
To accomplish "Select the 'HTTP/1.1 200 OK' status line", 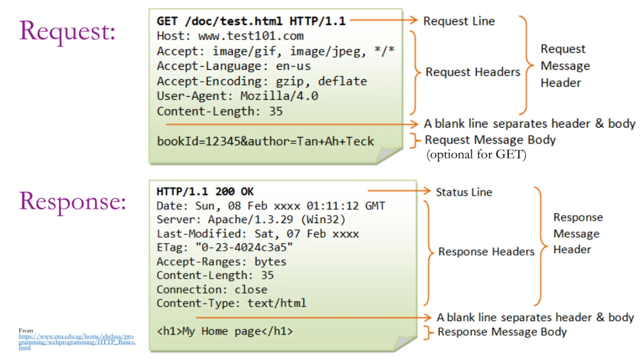I will pyautogui.click(x=205, y=192).
